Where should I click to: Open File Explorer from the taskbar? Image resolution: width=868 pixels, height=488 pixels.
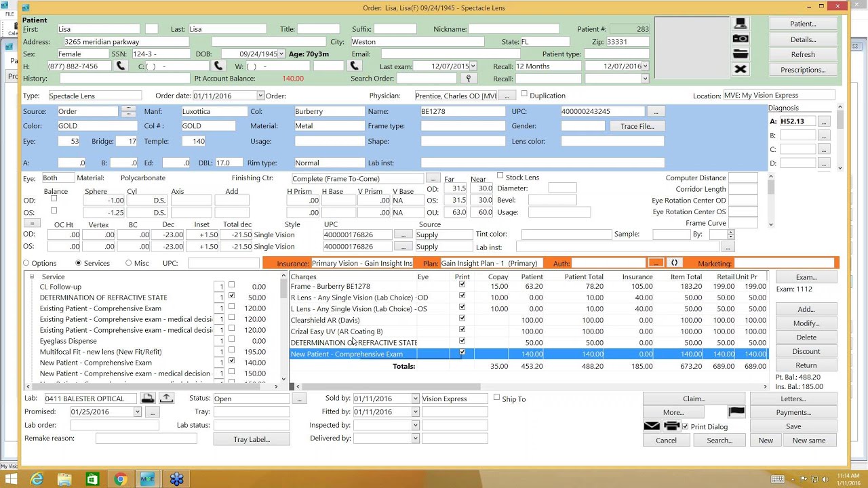[64, 479]
